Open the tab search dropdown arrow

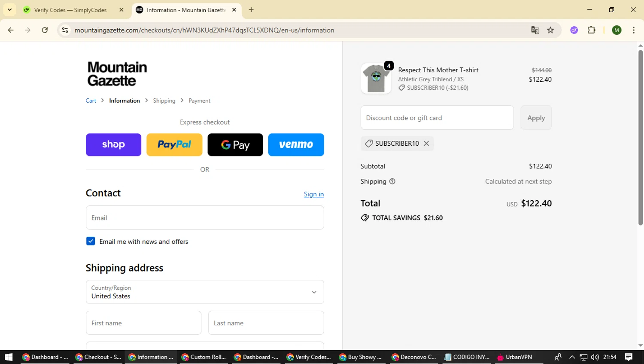click(9, 9)
